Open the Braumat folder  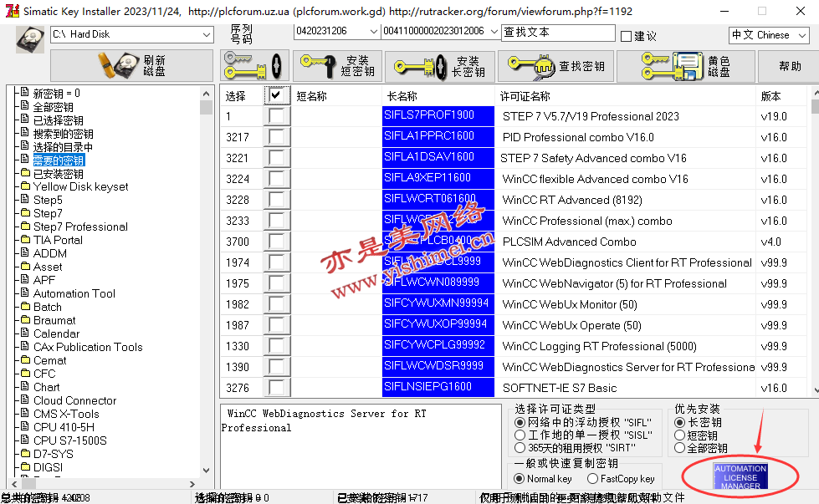coord(54,320)
